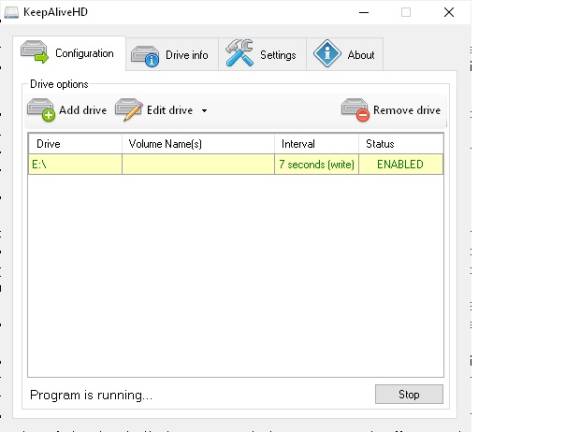Click the Remove drive label
Image resolution: width=580 pixels, height=432 pixels.
[407, 110]
